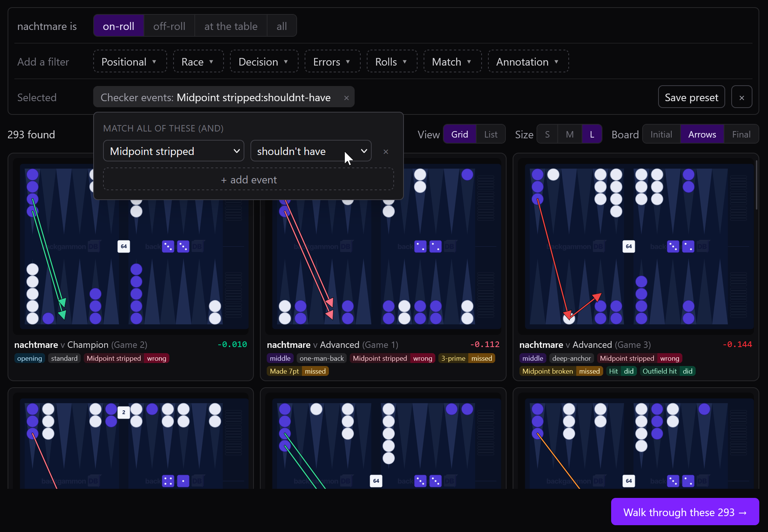This screenshot has height=532, width=768.
Task: Clear all selected filters with X button
Action: click(x=741, y=97)
